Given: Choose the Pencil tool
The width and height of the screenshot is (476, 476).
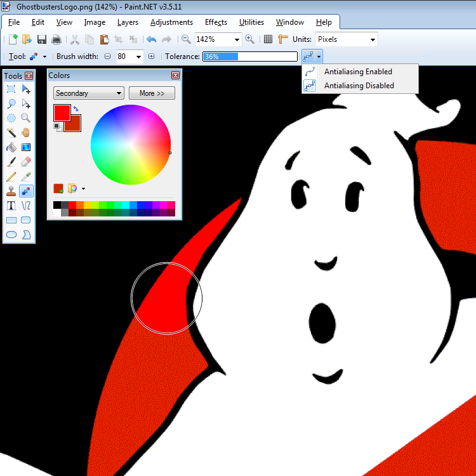Looking at the screenshot, I should 11,176.
